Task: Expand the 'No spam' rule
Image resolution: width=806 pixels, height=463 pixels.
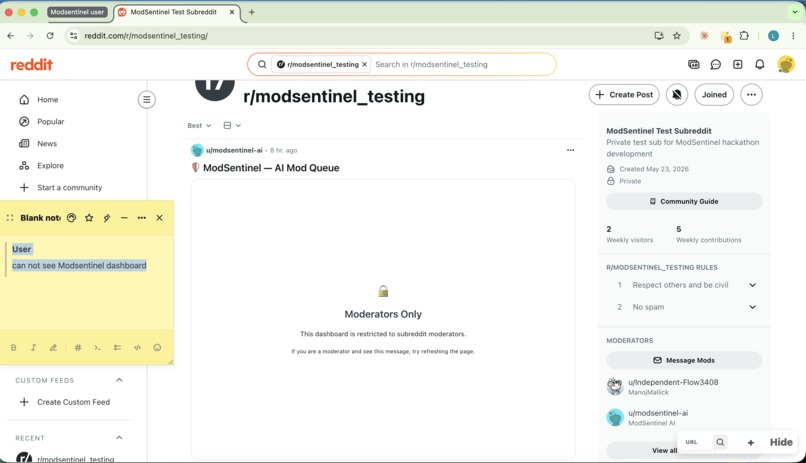Action: coord(753,307)
